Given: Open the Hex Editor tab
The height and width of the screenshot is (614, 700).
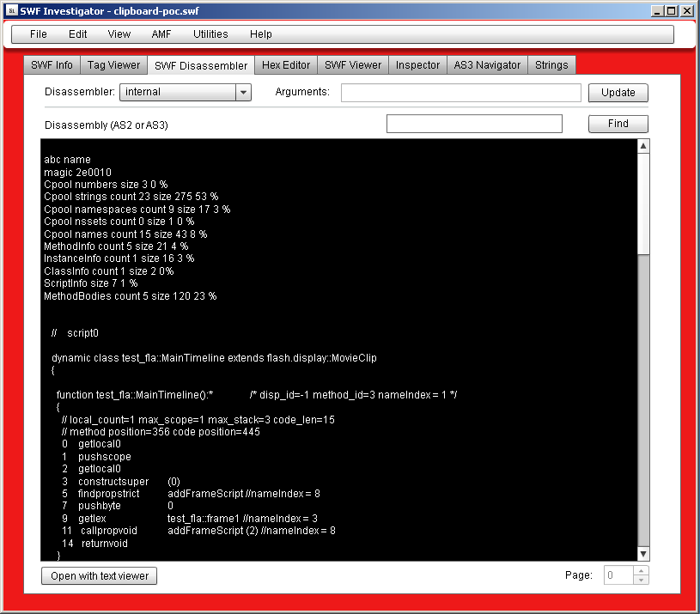Looking at the screenshot, I should [x=285, y=65].
